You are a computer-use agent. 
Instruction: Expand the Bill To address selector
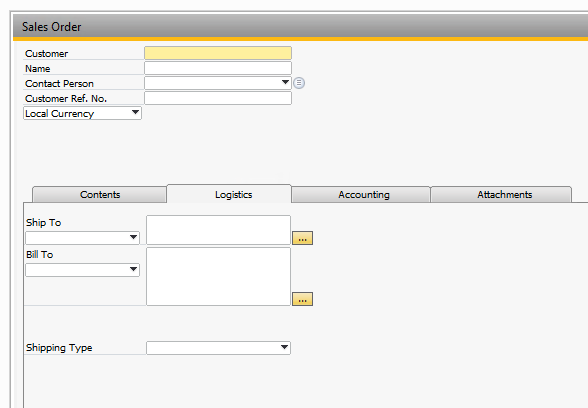(x=82, y=270)
